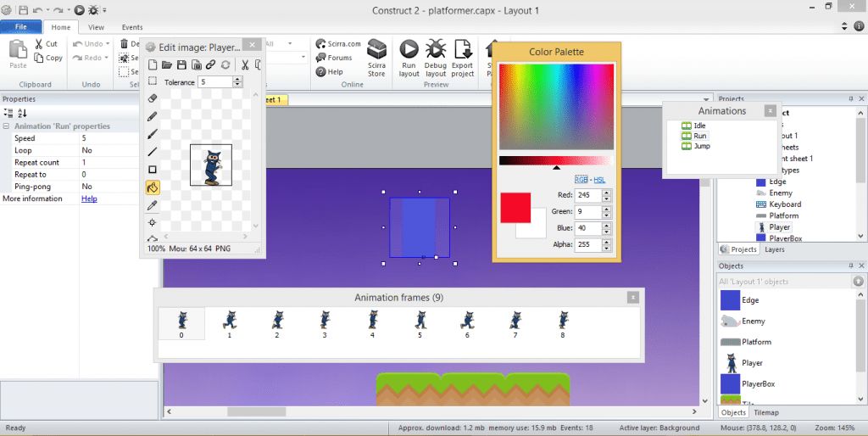Image resolution: width=868 pixels, height=436 pixels.
Task: Switch color mode to RGB
Action: pos(581,180)
